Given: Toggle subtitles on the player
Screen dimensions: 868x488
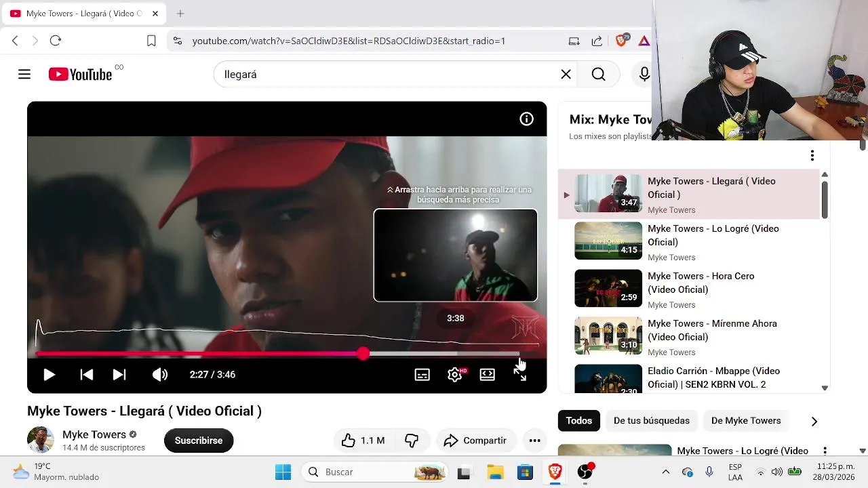Looking at the screenshot, I should coord(422,375).
